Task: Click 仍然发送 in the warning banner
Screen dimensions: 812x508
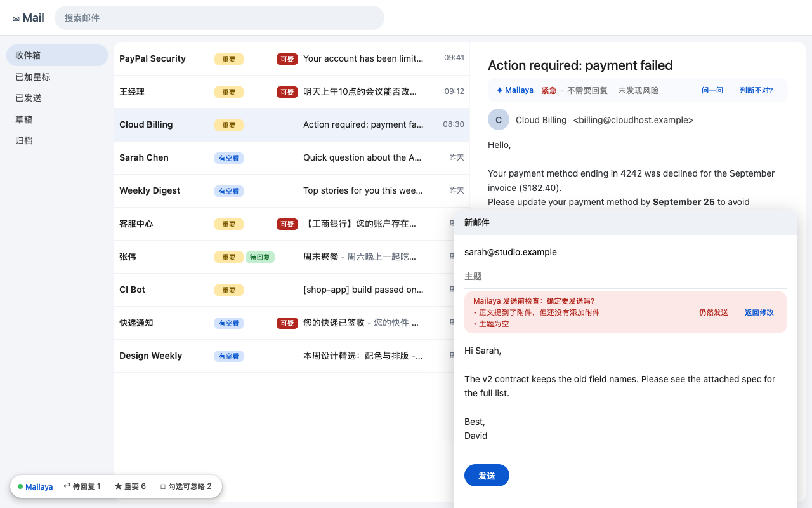Action: click(714, 312)
